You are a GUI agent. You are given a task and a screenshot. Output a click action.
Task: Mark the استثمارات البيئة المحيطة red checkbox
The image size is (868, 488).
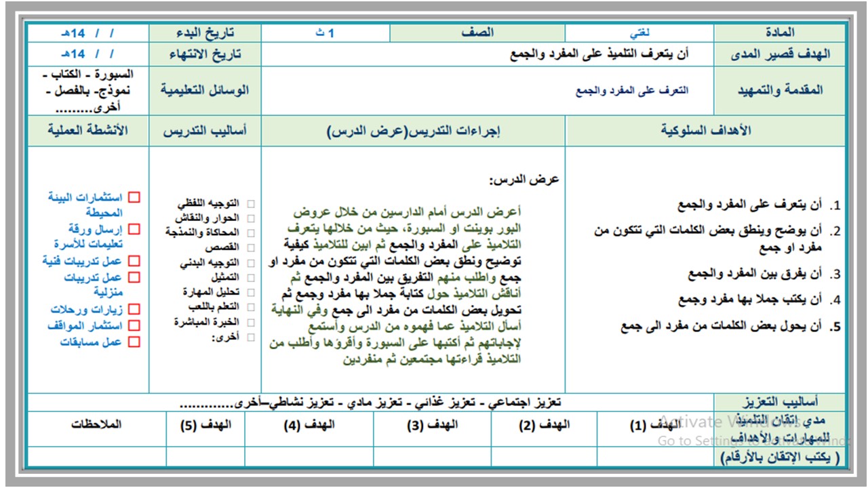click(x=134, y=198)
